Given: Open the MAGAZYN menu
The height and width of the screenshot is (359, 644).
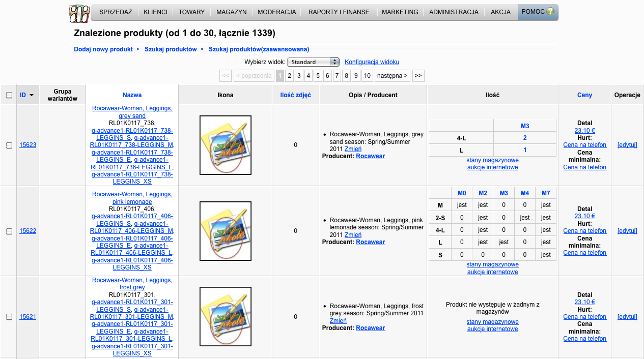Looking at the screenshot, I should (232, 12).
